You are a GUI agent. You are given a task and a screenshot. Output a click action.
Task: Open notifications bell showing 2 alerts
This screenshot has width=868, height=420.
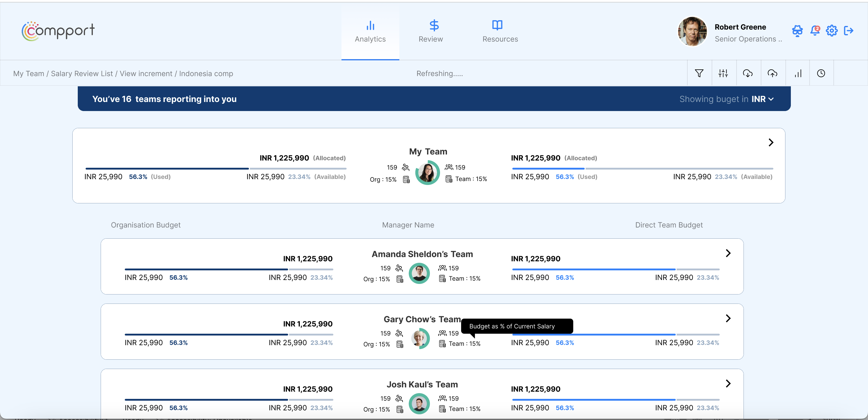(815, 31)
